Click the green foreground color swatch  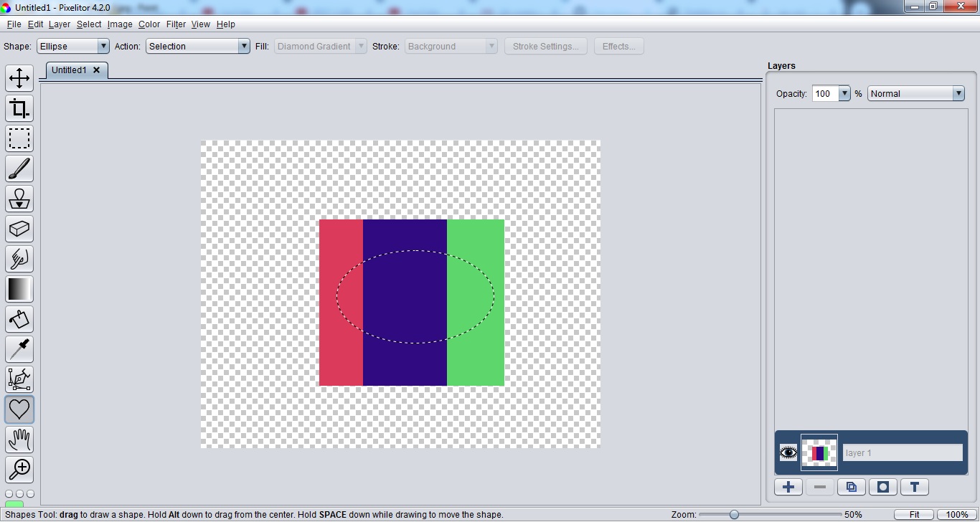pyautogui.click(x=14, y=506)
